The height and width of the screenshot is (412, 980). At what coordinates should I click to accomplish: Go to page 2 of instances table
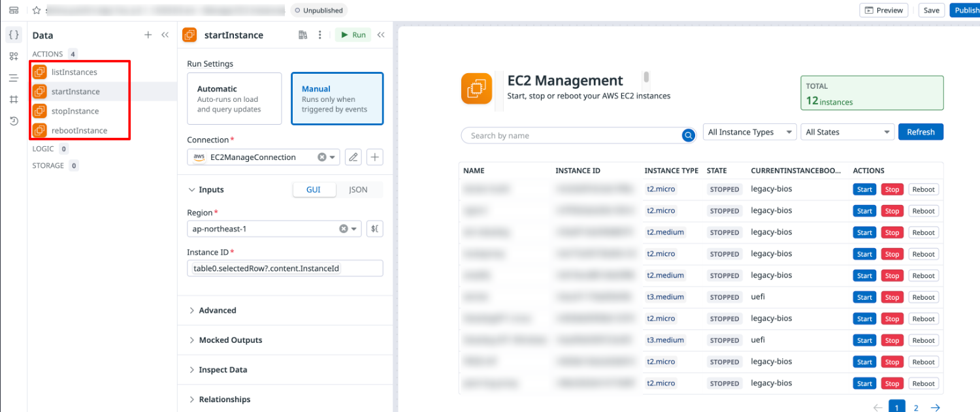point(916,408)
